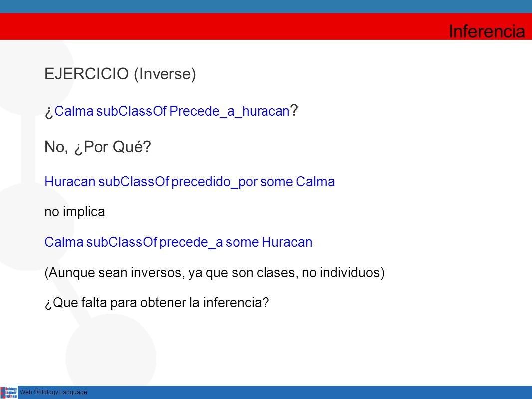Click '¿Que falta para obtener la inferencia?'
The image size is (532, 399).
157,303
